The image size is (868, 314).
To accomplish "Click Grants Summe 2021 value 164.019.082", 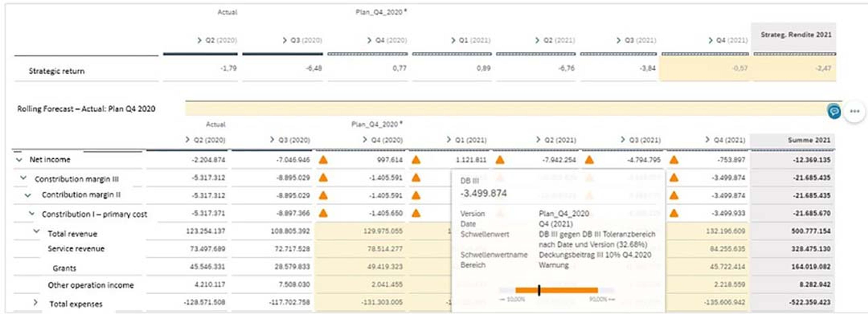I will point(811,267).
